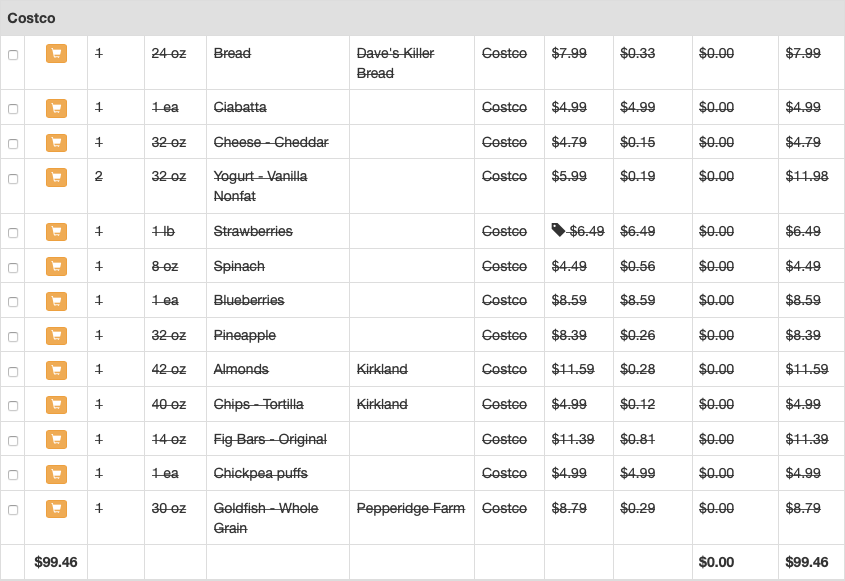Click the cart icon for Almonds row
Screen dimensions: 845x581
(56, 370)
